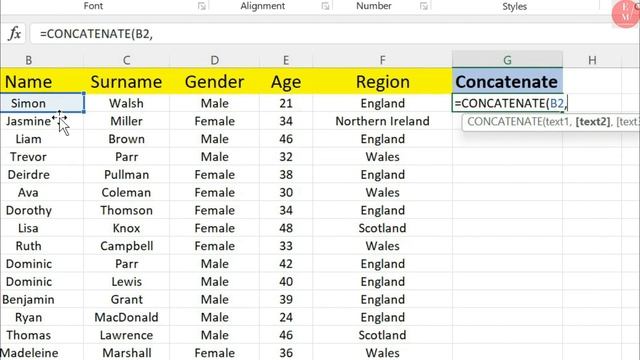The height and width of the screenshot is (360, 640).
Task: Select column H header
Action: [x=592, y=60]
